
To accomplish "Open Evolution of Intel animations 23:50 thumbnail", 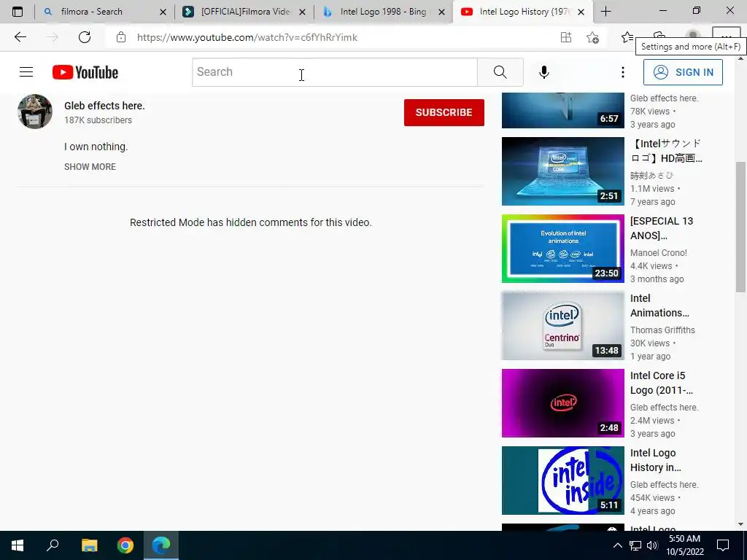I will pos(562,249).
